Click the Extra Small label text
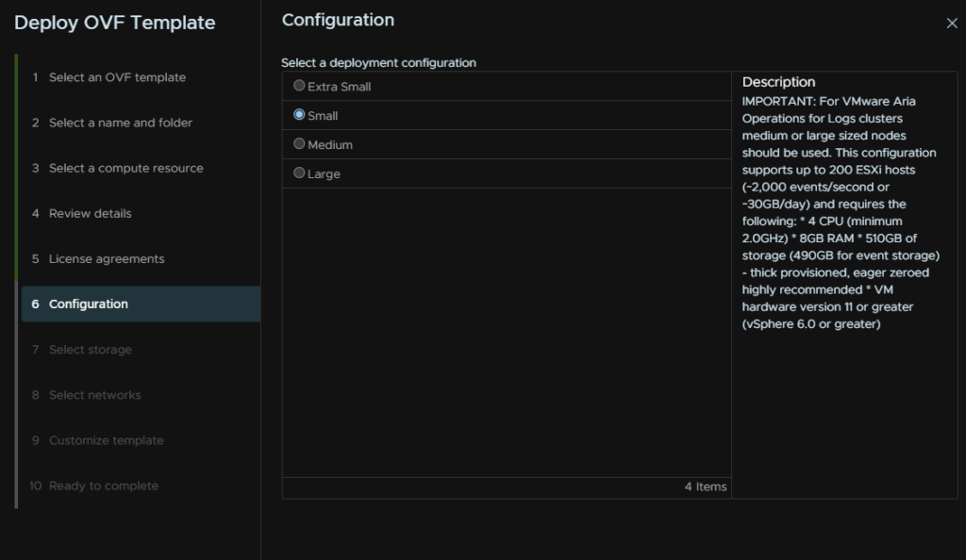 [339, 87]
